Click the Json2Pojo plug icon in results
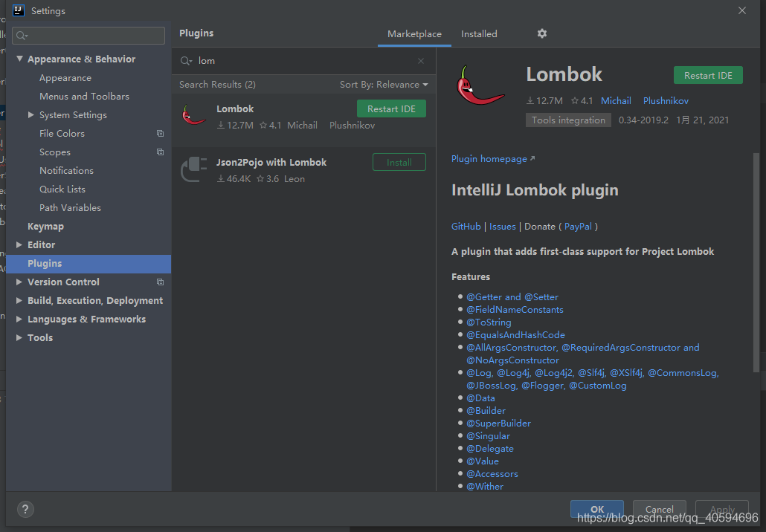This screenshot has height=532, width=766. pos(194,169)
